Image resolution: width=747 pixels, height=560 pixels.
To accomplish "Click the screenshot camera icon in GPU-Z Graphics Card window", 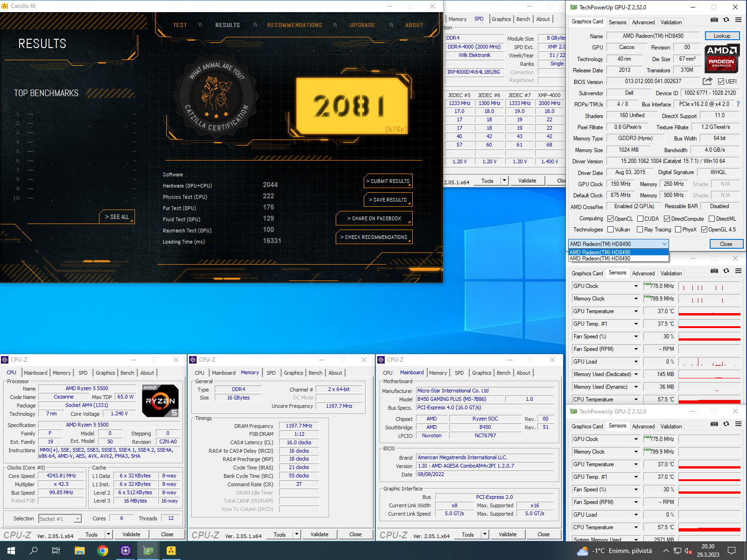I will [714, 20].
